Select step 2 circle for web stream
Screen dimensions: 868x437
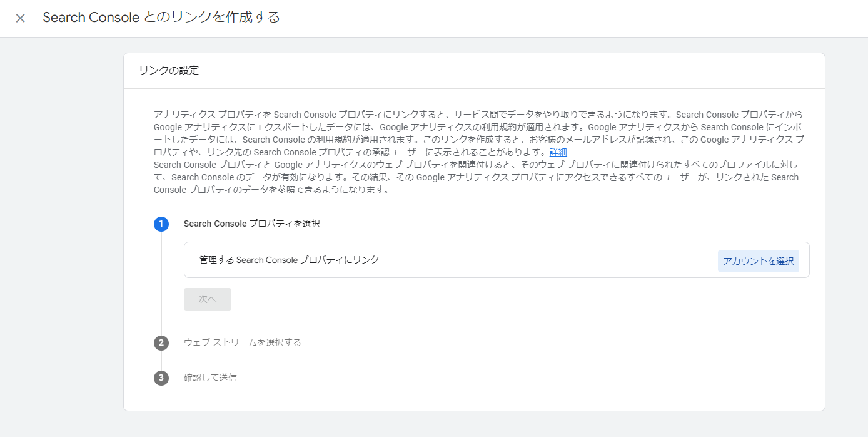click(x=161, y=342)
